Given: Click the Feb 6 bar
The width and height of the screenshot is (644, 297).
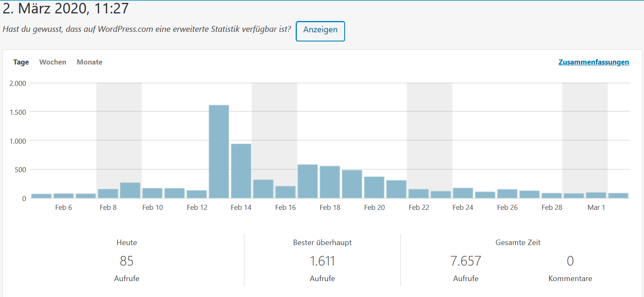Looking at the screenshot, I should click(x=64, y=196).
